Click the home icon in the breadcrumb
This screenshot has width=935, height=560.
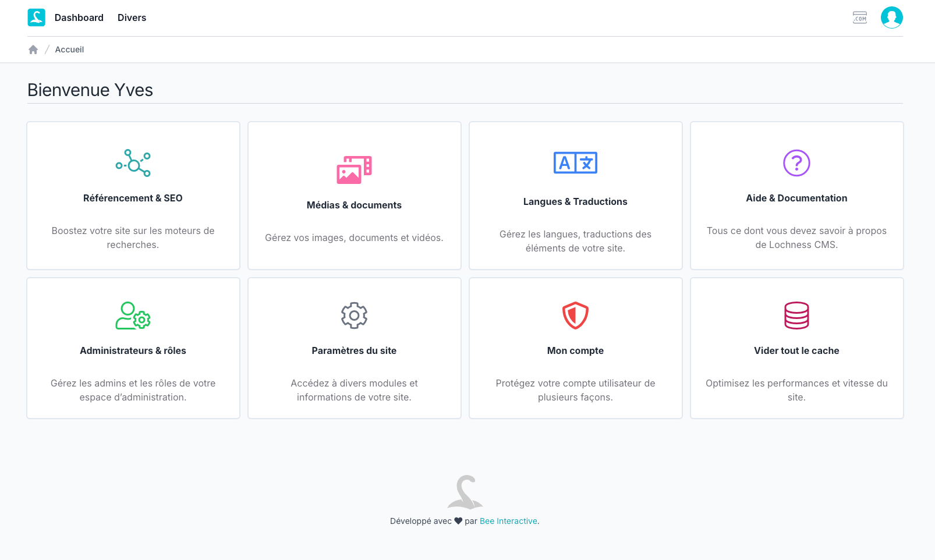[x=33, y=49]
